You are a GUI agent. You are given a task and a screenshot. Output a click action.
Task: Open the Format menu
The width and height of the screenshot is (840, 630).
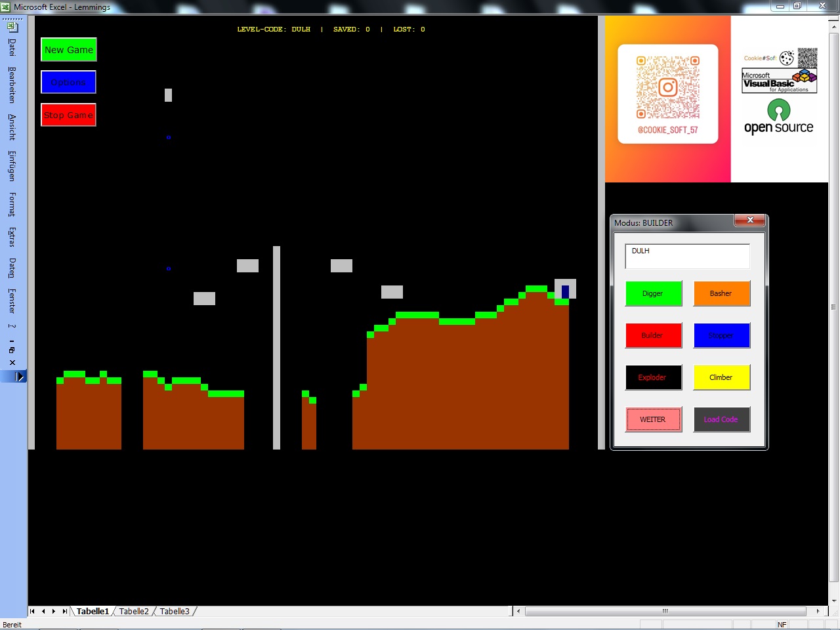pos(12,205)
